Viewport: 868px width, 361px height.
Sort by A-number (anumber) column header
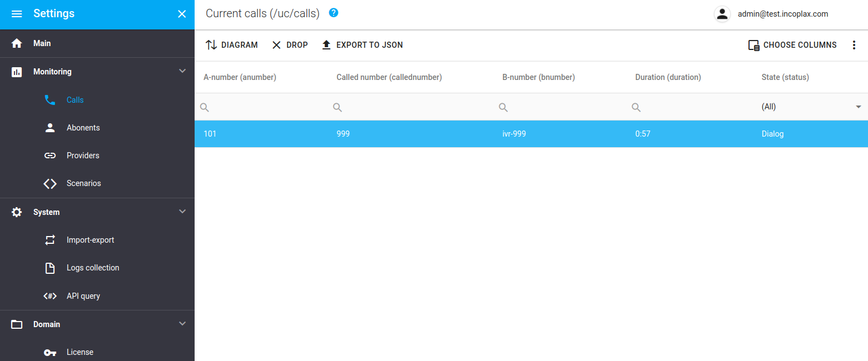click(240, 77)
